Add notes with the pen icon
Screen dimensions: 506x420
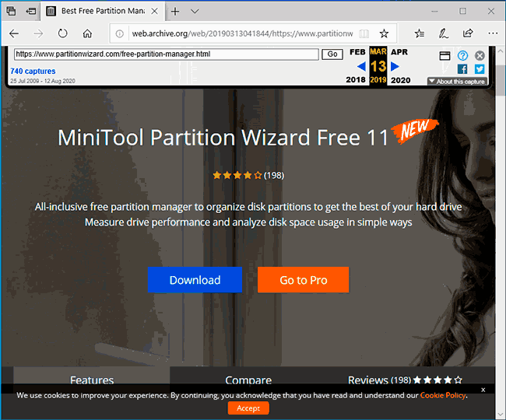[x=444, y=33]
